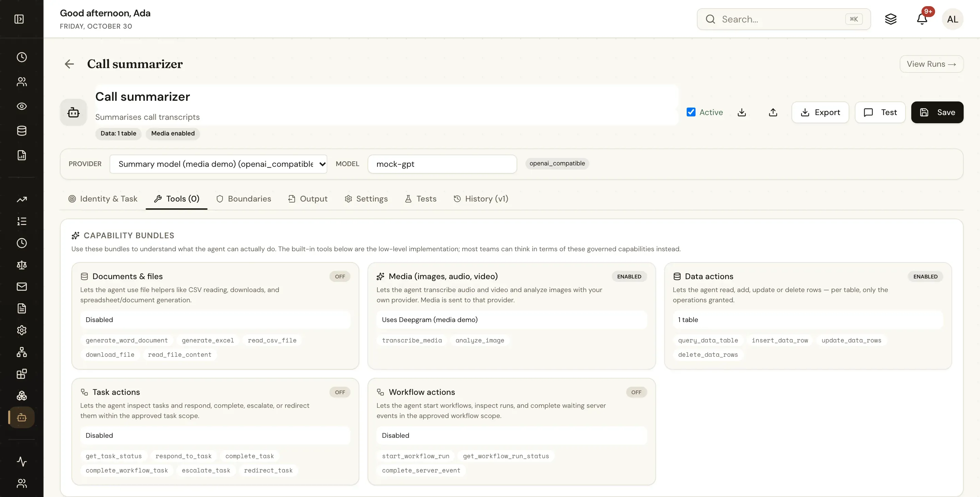980x497 pixels.
Task: Click the agent robot avatar icon
Action: 73,112
